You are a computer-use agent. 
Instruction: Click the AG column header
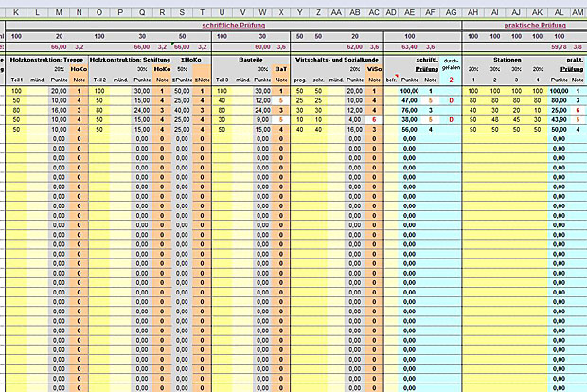pyautogui.click(x=451, y=10)
